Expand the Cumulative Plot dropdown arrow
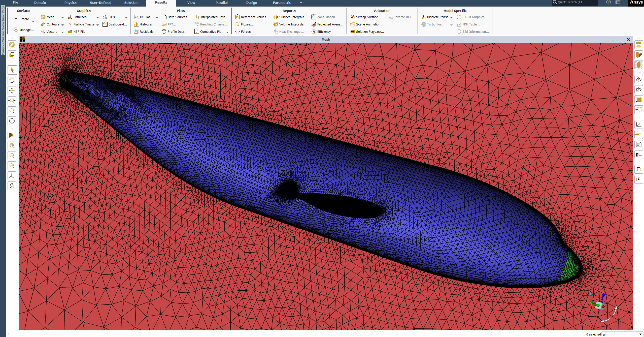This screenshot has height=337, width=644. pos(227,32)
